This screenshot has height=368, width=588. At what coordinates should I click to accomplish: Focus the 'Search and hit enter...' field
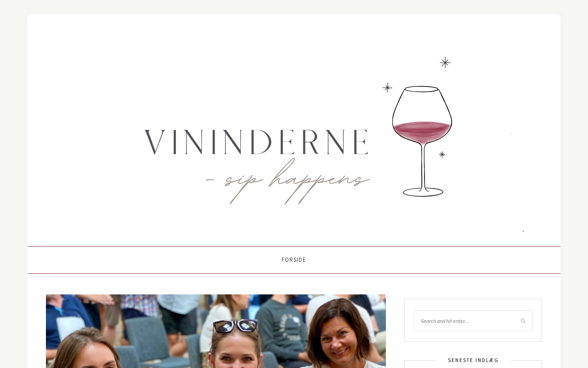pyautogui.click(x=473, y=321)
